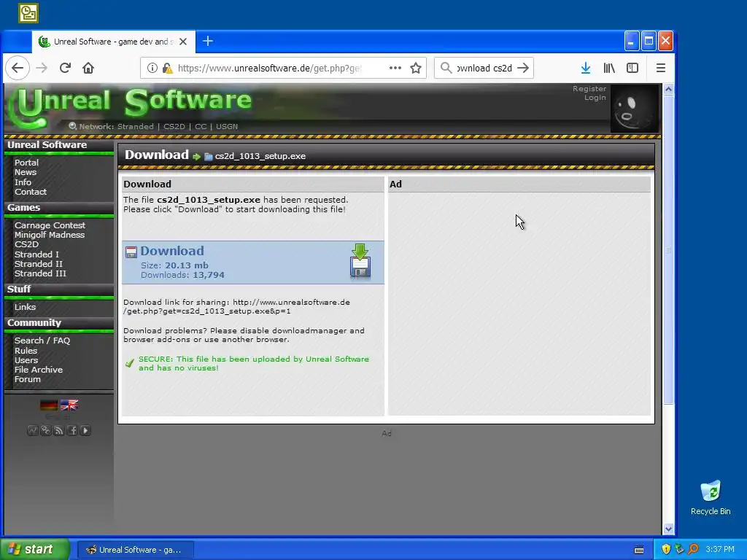
Task: Click the desktop icon at top-left corner
Action: 28,13
